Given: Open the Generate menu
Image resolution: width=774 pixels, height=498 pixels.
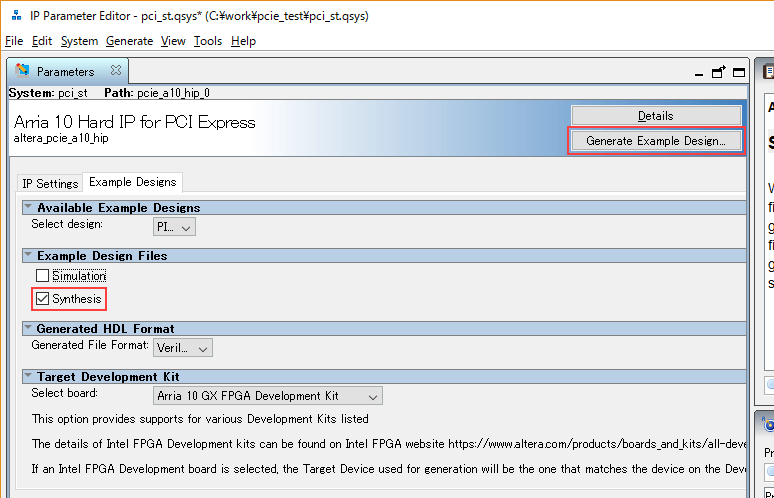Looking at the screenshot, I should 129,41.
